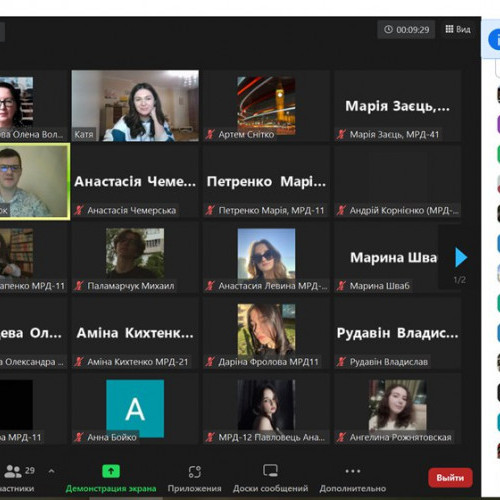500x500 pixels.
Task: Click muted mic icon of Ангелина Рожнятовская
Action: tap(341, 437)
